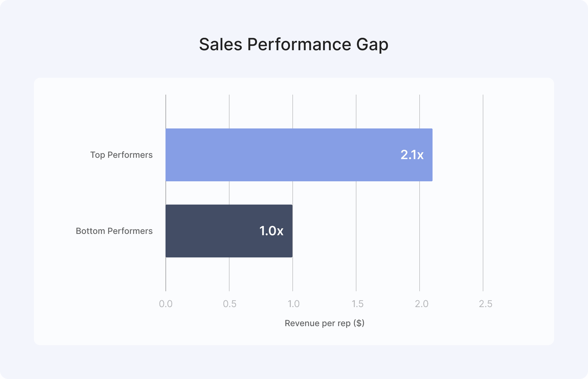Click the 2.5 axis tick label

(485, 304)
